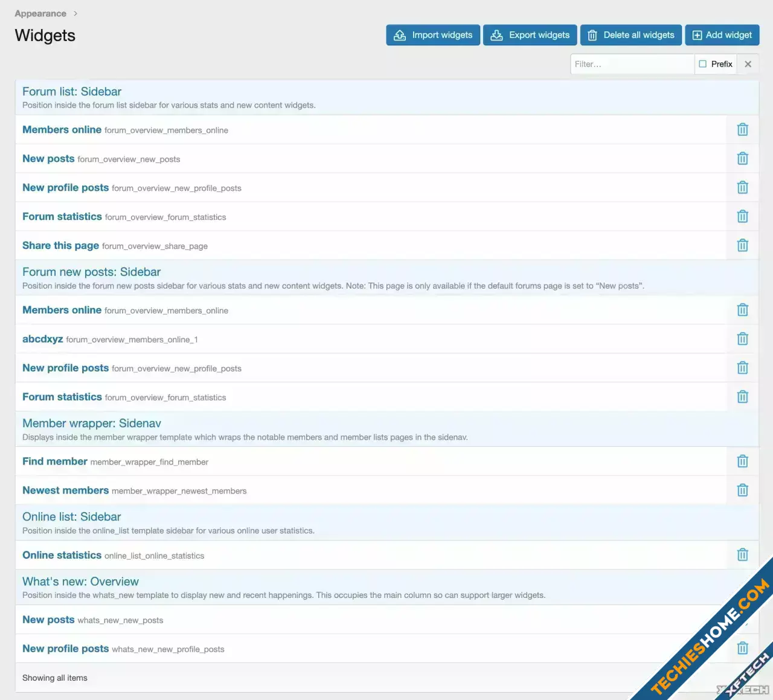Open the Appearance breadcrumb link
This screenshot has width=773, height=700.
coord(40,13)
